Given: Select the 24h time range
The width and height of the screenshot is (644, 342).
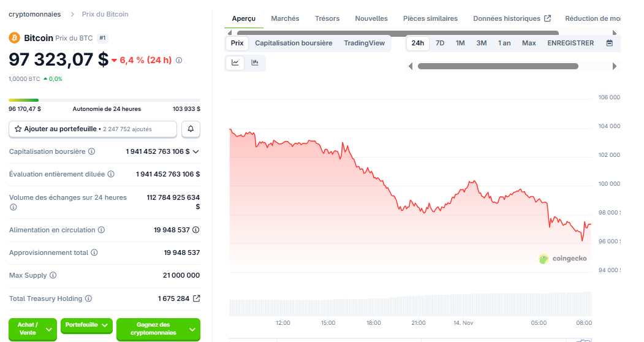Looking at the screenshot, I should 418,43.
